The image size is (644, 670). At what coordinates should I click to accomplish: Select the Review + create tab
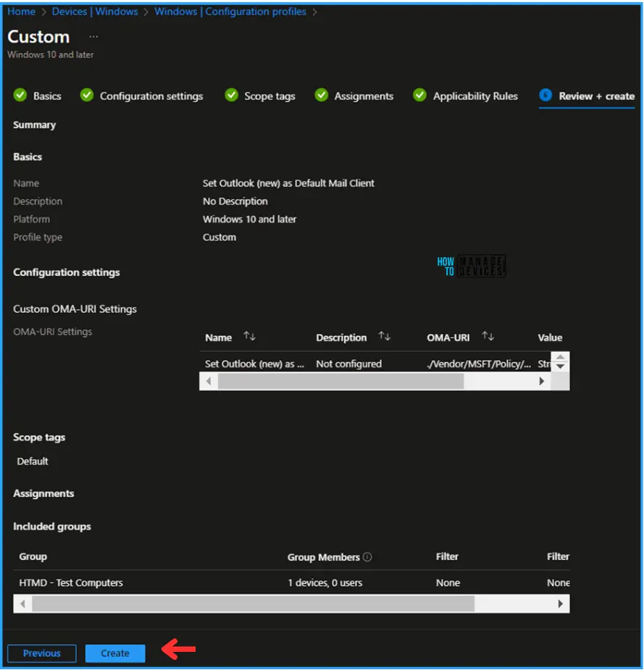596,96
